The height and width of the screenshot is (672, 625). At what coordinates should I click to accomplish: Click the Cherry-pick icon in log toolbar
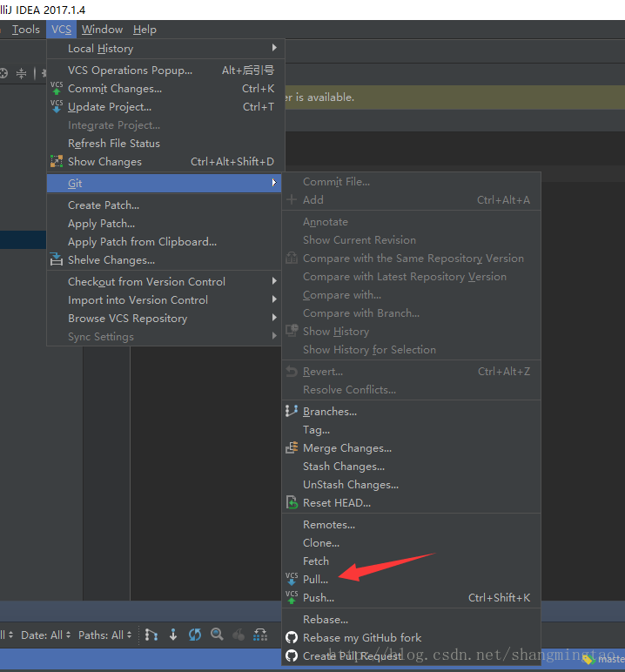click(239, 635)
